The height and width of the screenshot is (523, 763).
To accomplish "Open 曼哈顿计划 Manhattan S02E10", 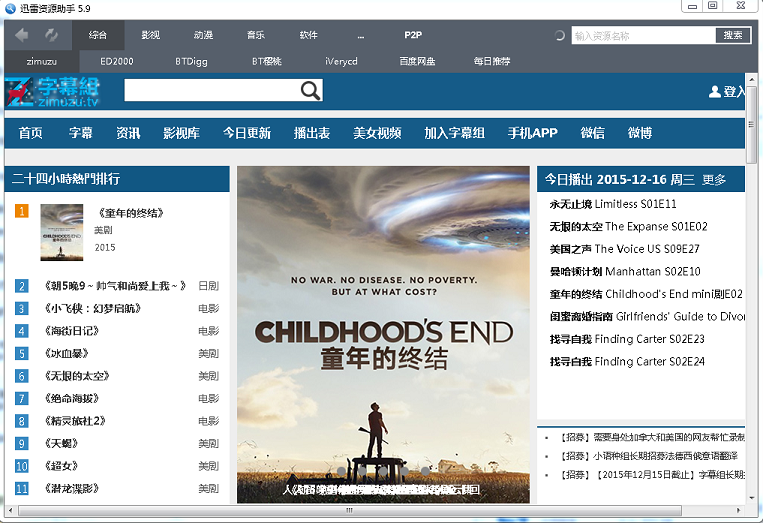I will 625,271.
